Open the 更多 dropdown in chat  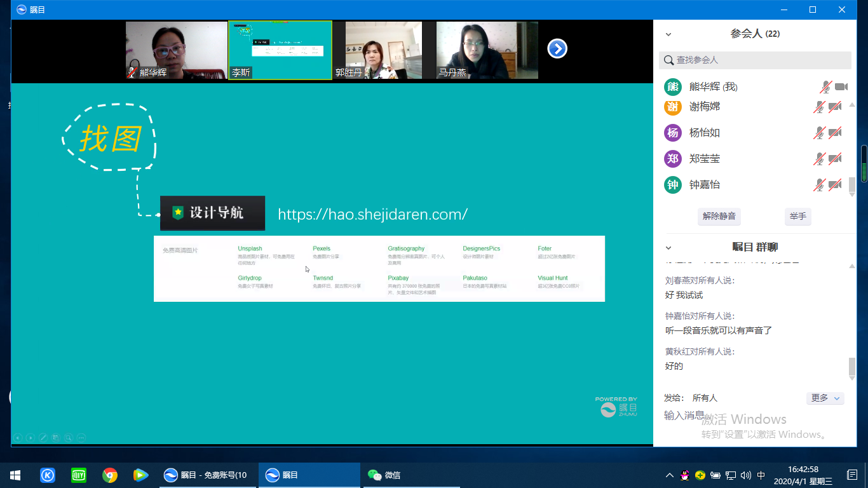pyautogui.click(x=825, y=398)
